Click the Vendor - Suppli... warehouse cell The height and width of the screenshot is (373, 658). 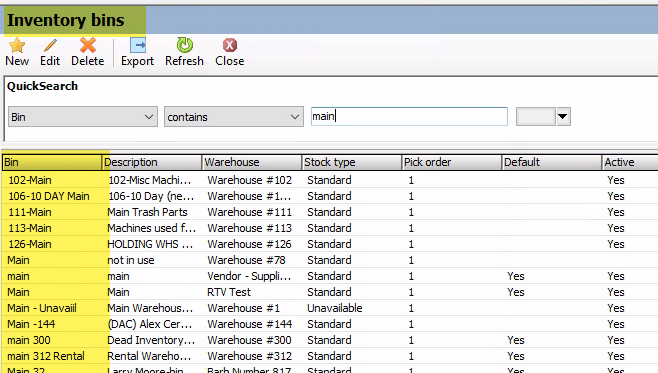(249, 276)
